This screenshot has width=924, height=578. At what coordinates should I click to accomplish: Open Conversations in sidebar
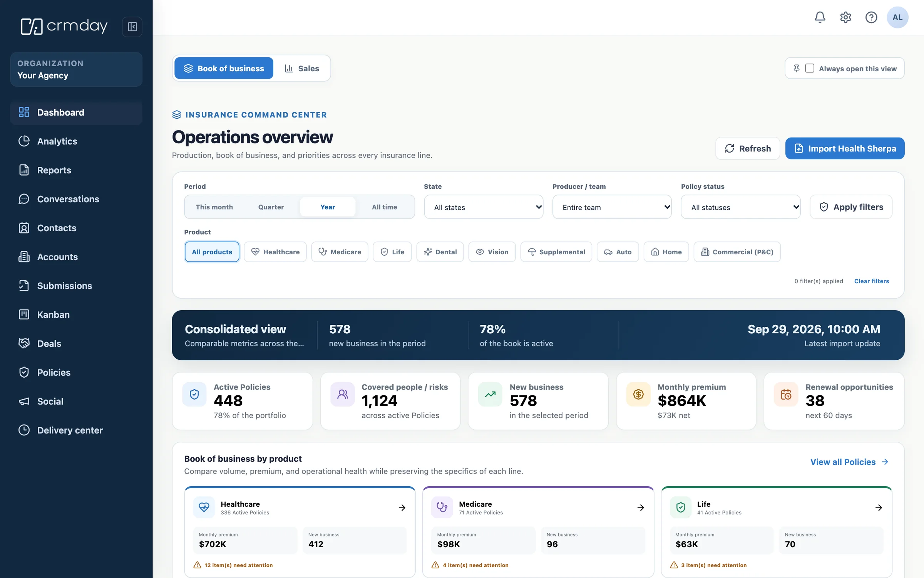[x=76, y=199]
